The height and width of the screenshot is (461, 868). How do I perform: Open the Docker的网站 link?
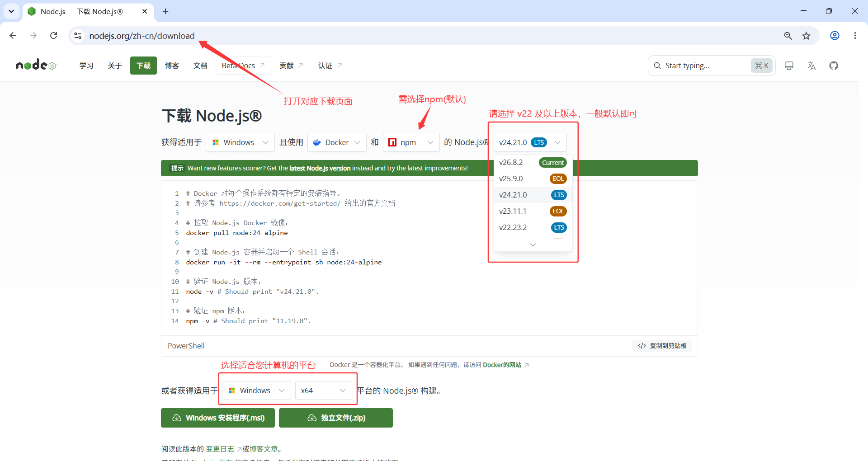click(505, 365)
